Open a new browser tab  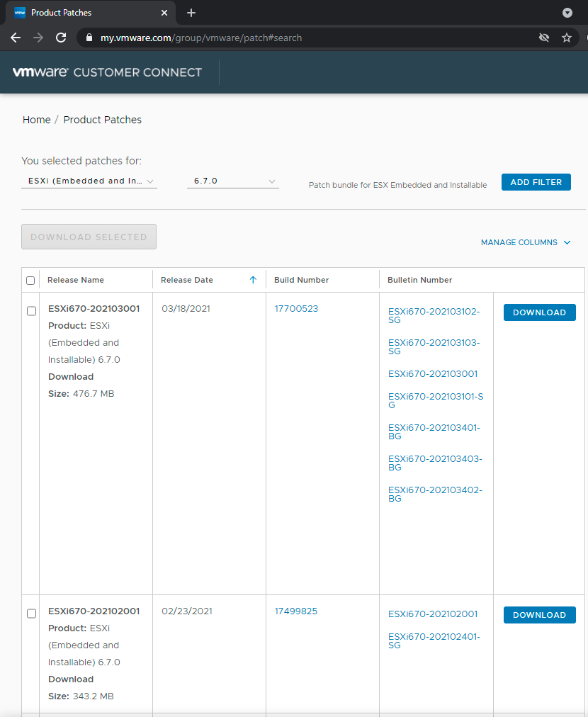[191, 12]
